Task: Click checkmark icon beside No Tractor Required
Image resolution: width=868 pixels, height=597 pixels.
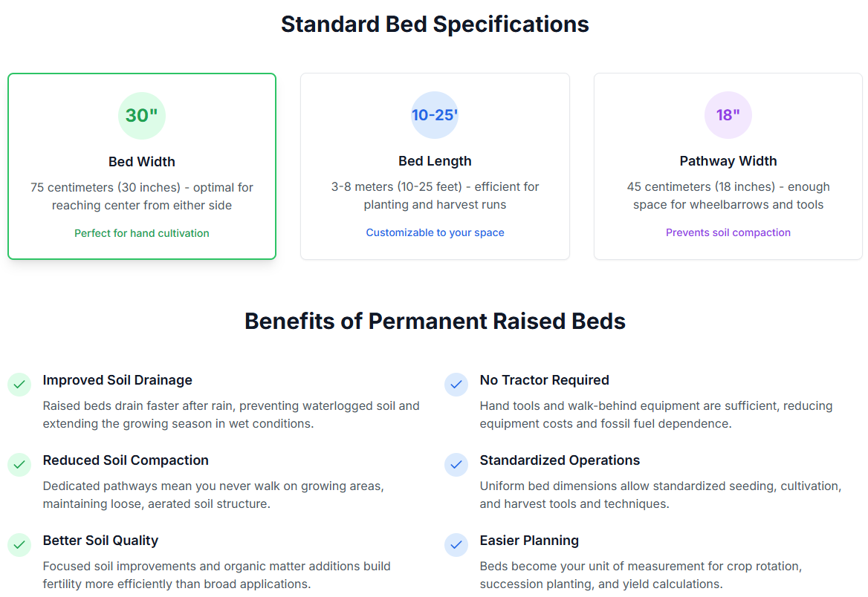Action: [x=456, y=385]
